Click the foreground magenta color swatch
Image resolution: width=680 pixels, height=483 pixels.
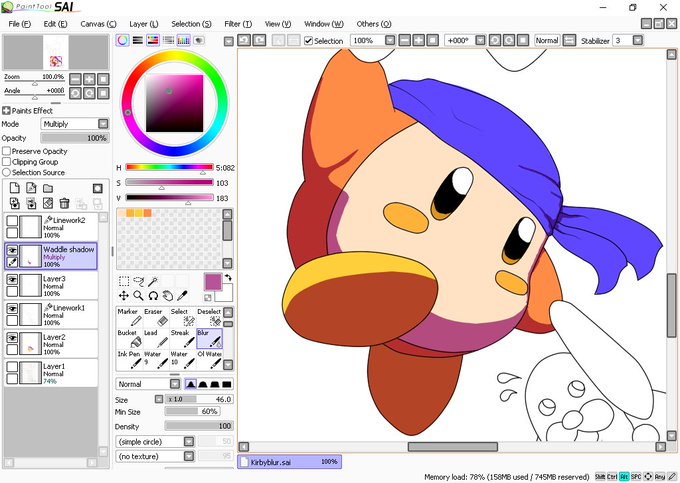(213, 282)
